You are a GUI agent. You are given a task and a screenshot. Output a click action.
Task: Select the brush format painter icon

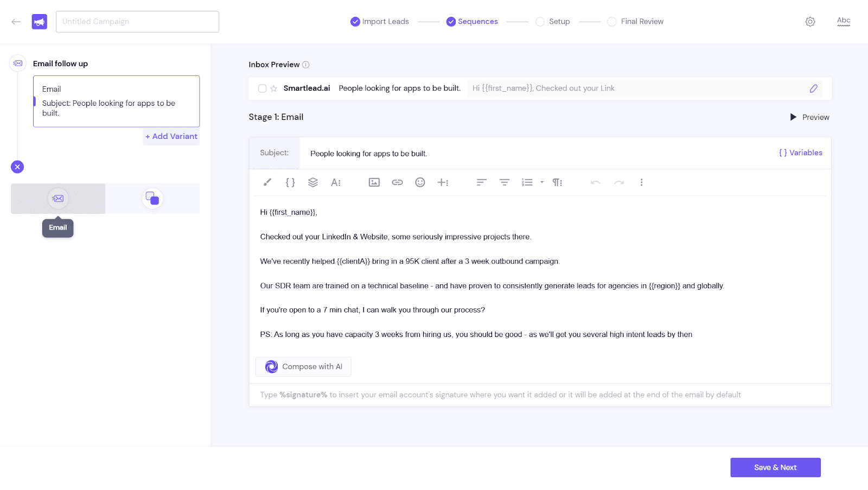(267, 182)
